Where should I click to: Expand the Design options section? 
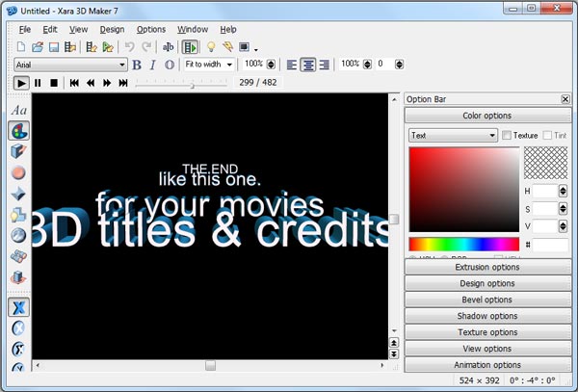click(487, 283)
